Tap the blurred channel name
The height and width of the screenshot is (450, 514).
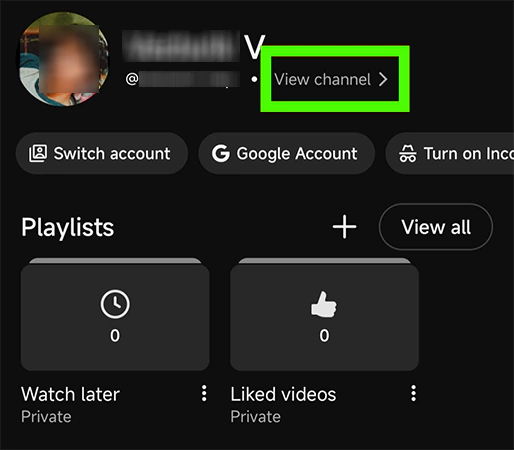tap(194, 46)
